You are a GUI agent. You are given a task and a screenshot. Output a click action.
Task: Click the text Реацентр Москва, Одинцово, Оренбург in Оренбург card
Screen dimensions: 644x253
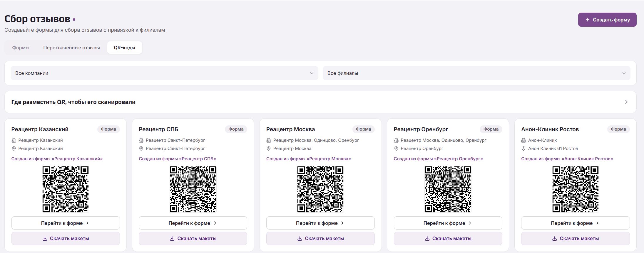pyautogui.click(x=444, y=140)
